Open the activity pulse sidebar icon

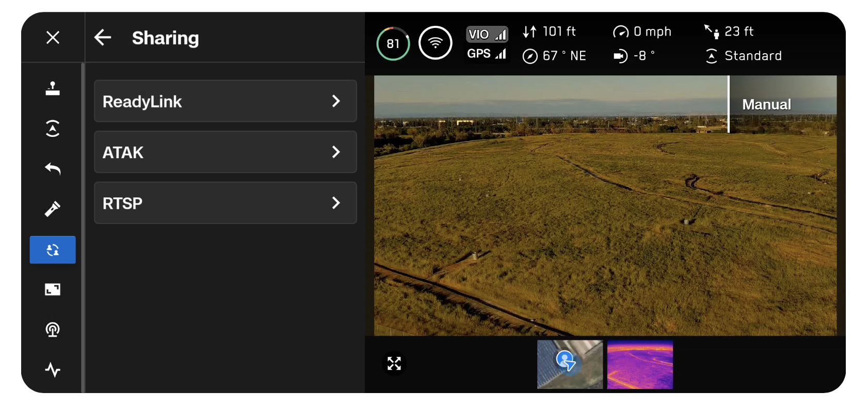point(53,370)
